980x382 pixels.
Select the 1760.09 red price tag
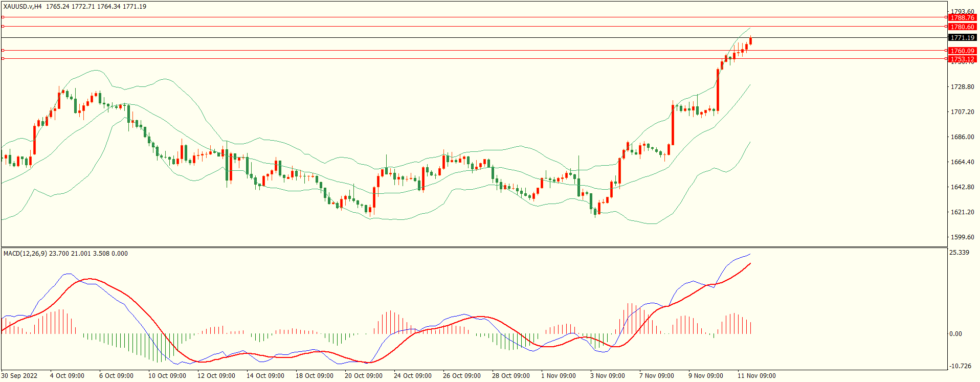pyautogui.click(x=962, y=51)
